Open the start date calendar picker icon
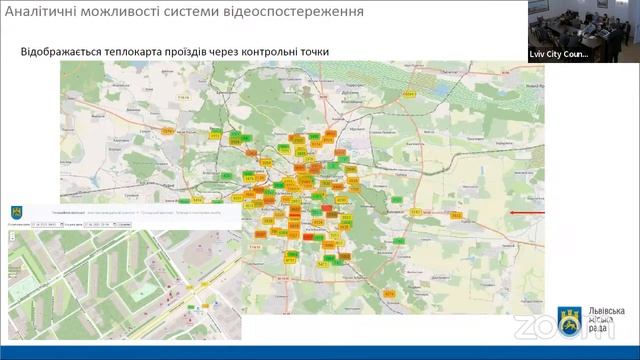Image resolution: width=640 pixels, height=360 pixels. [62, 224]
